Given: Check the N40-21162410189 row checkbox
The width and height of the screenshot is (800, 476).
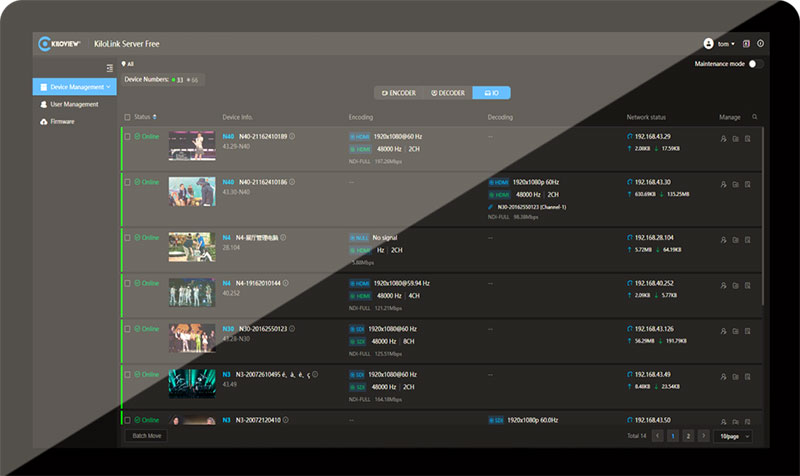Looking at the screenshot, I should click(x=128, y=136).
